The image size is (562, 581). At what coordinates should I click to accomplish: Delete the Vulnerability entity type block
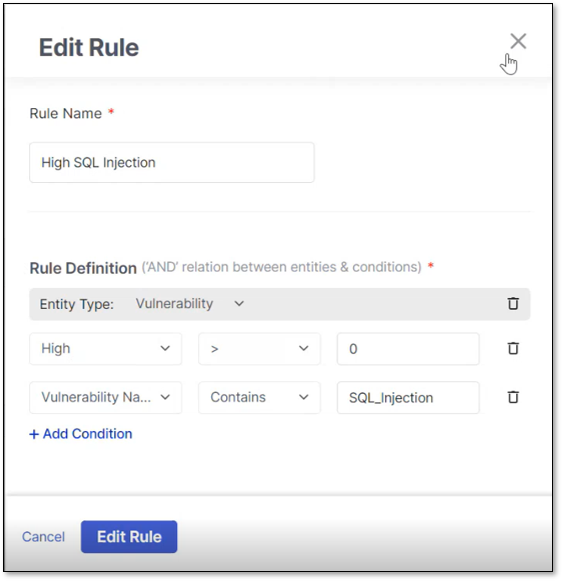513,303
